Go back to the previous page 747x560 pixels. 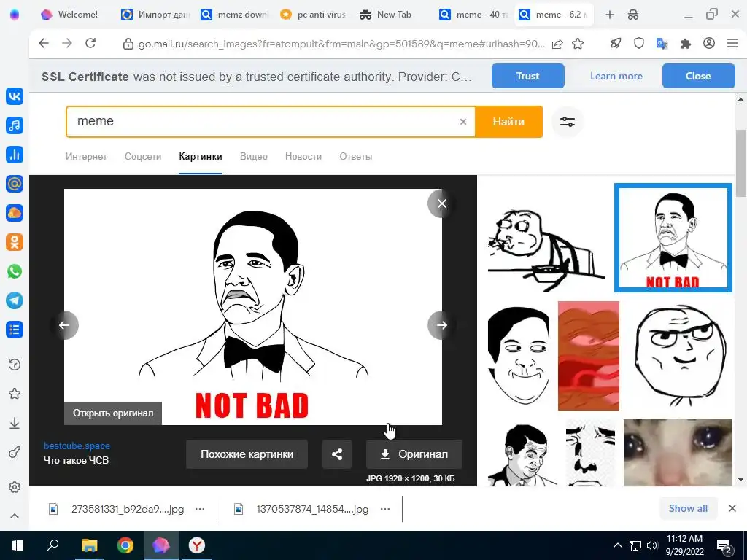point(44,43)
